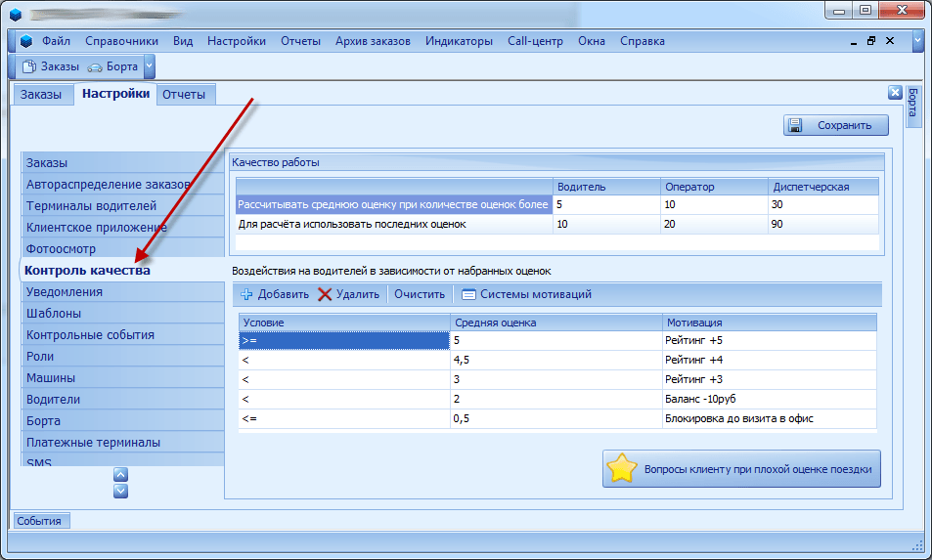Screen dimensions: 932x560
Task: Select Клиентское приложение in settings list
Action: point(123,227)
